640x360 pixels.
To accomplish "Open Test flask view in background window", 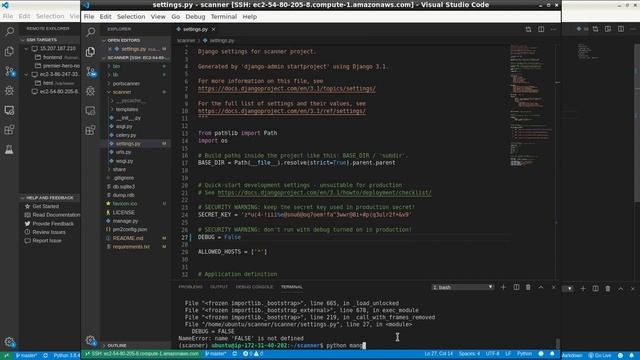I will coord(9,149).
